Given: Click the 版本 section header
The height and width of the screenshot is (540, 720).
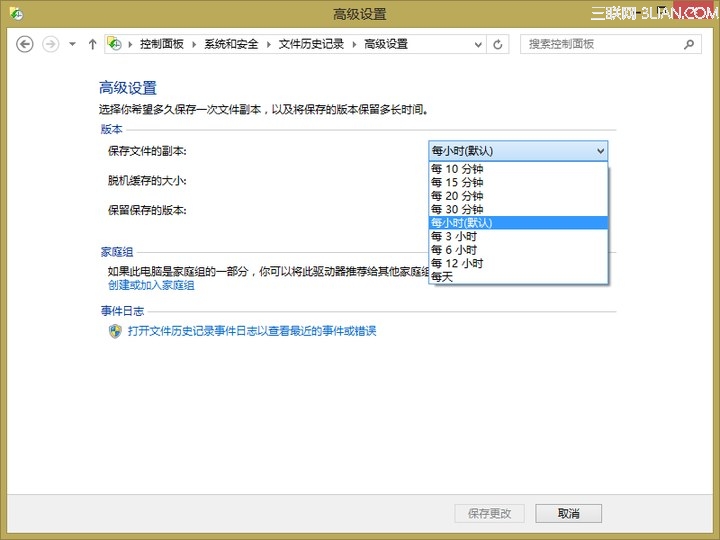Looking at the screenshot, I should tap(112, 129).
